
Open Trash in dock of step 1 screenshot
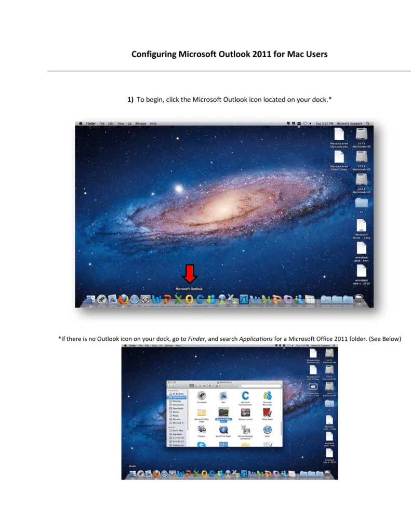tap(359, 299)
